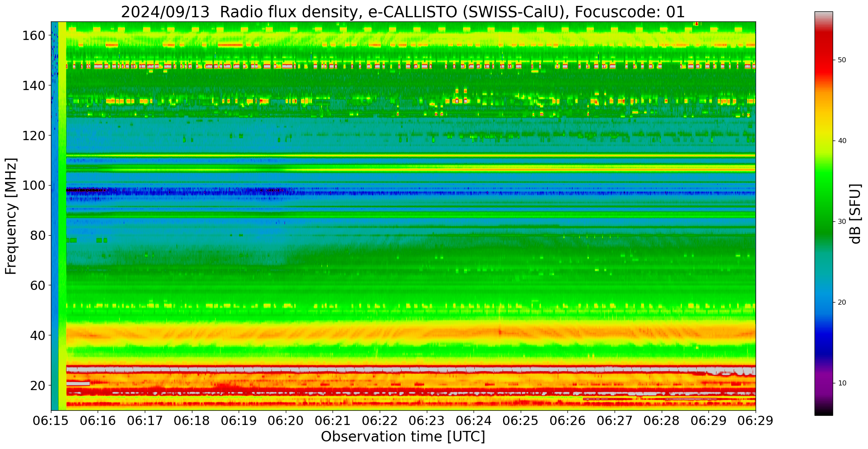Select the 20 tick label on the colorbar

pos(842,302)
